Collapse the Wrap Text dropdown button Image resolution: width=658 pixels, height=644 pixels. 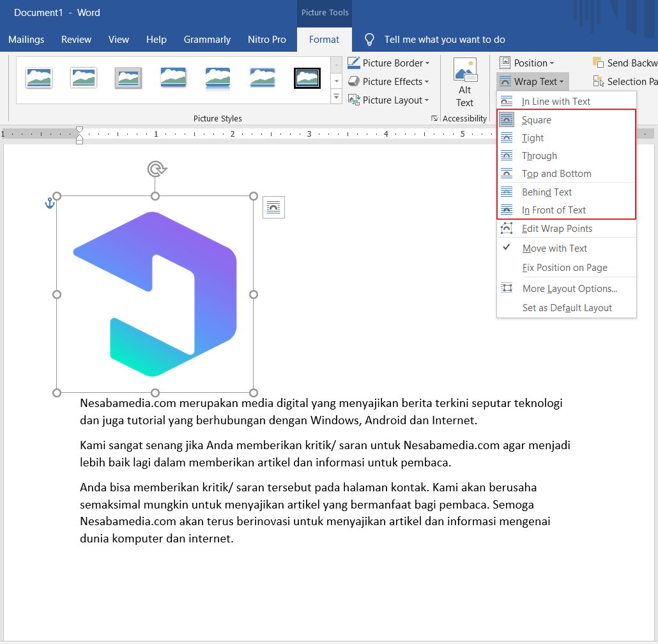[x=533, y=81]
